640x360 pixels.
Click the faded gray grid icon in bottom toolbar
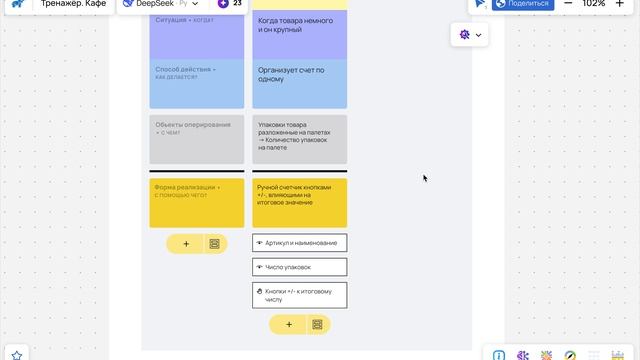[594, 355]
